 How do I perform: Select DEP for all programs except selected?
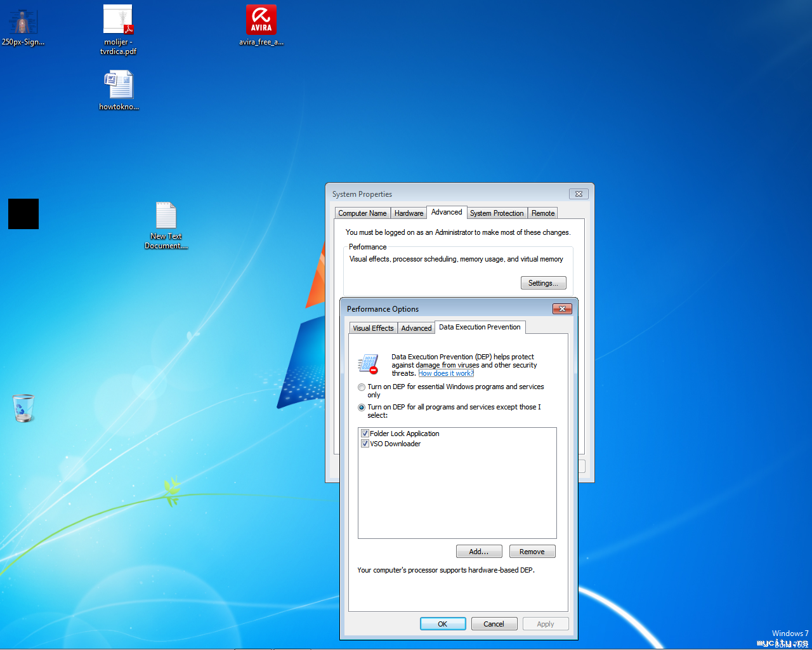(362, 408)
